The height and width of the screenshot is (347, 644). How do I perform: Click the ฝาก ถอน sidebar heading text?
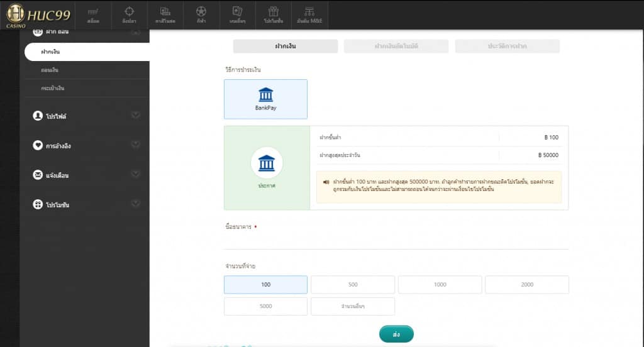[57, 31]
